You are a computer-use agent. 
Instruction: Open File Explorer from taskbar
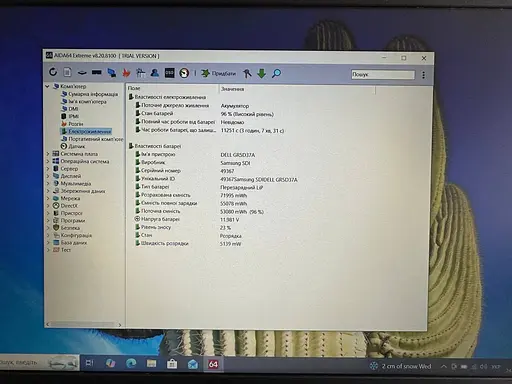(x=151, y=363)
